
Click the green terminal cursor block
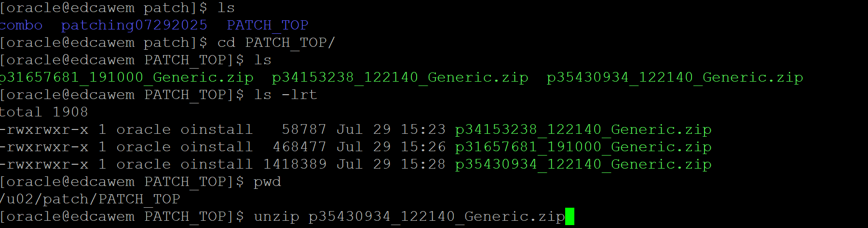570,216
